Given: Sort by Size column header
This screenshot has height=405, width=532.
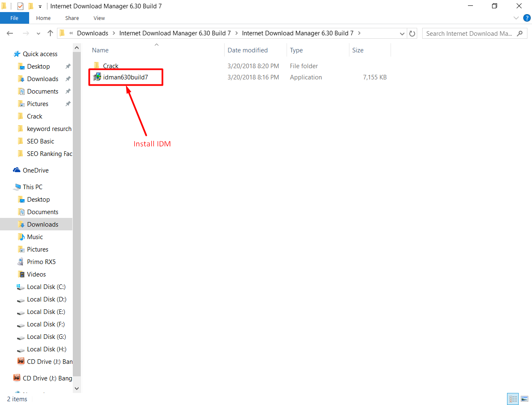Looking at the screenshot, I should (x=358, y=50).
